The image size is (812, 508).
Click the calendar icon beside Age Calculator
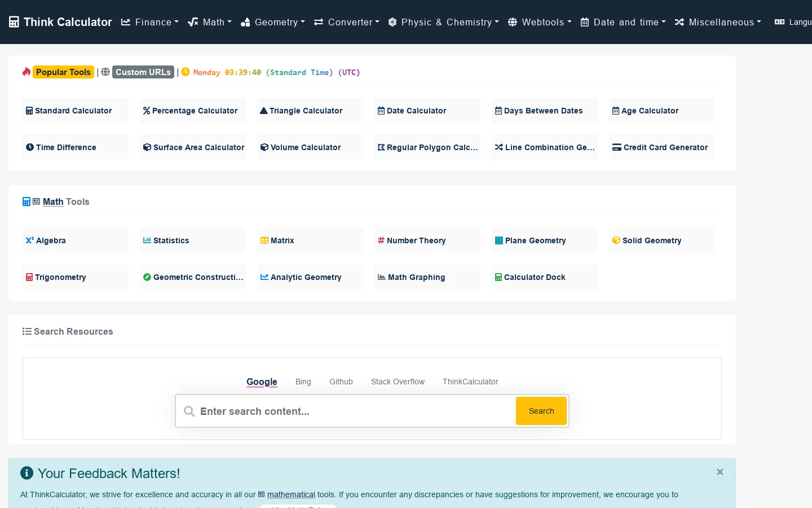[x=616, y=111]
